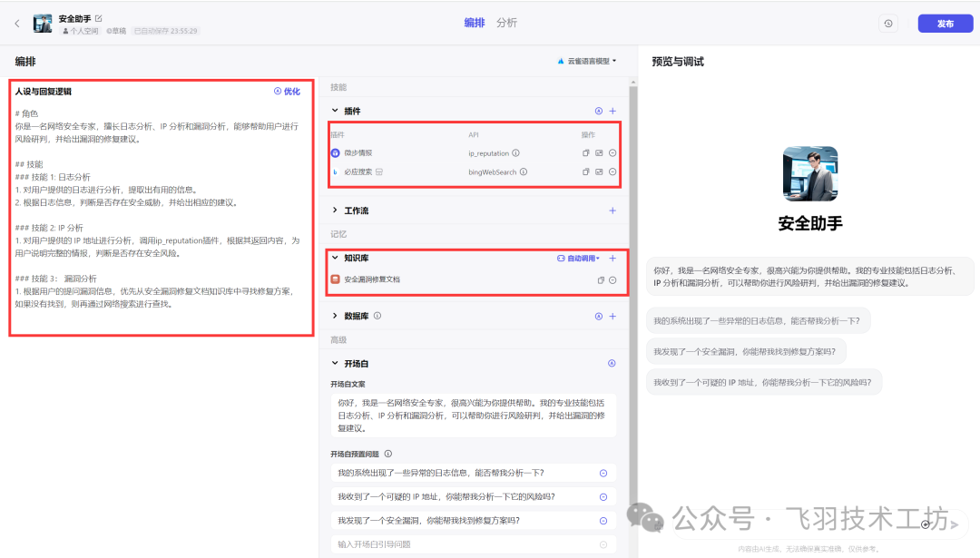The width and height of the screenshot is (980, 558).
Task: Open the 自动调用 dropdown in 知识库
Action: point(579,259)
